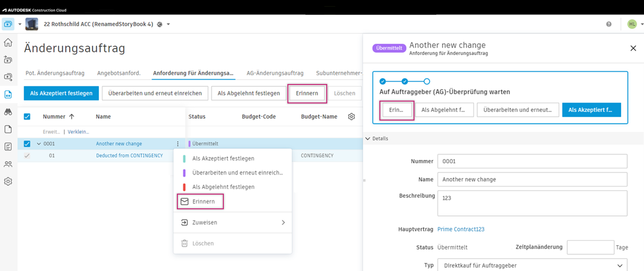The width and height of the screenshot is (644, 271).
Task: Click the Verklein... collapse all link
Action: click(x=78, y=131)
